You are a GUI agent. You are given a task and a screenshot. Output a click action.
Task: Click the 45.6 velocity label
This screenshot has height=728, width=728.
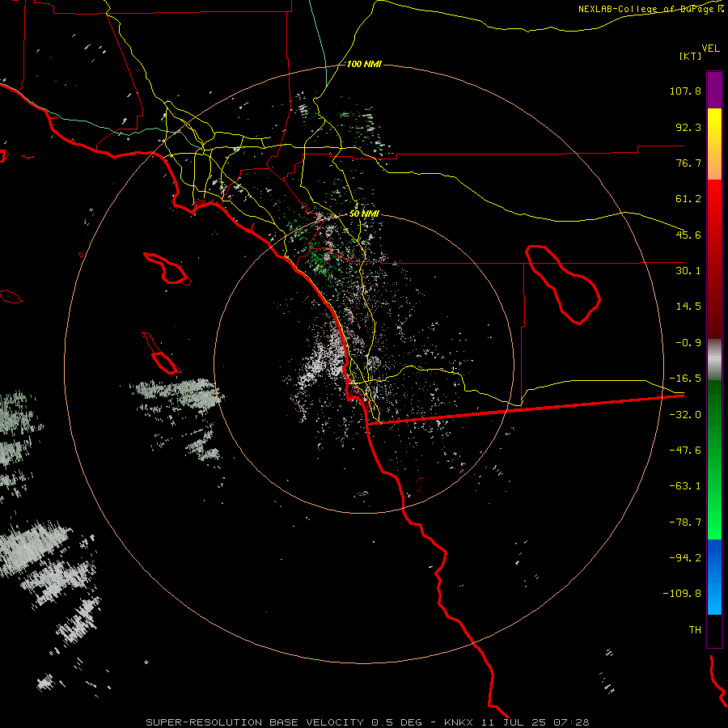[x=688, y=235]
